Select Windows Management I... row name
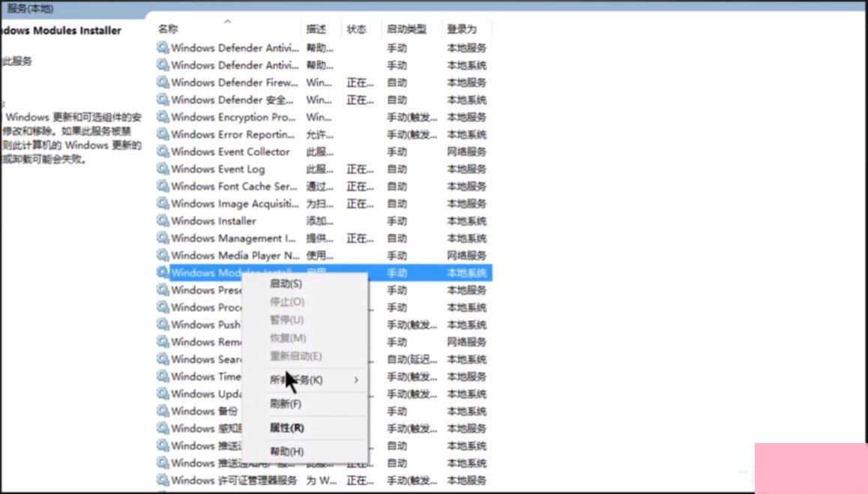 (234, 238)
